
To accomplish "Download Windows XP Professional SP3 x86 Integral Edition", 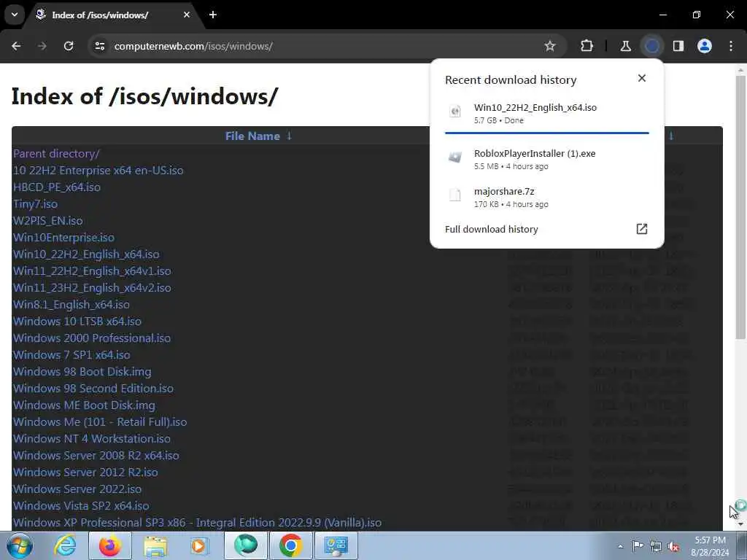I will tap(197, 522).
